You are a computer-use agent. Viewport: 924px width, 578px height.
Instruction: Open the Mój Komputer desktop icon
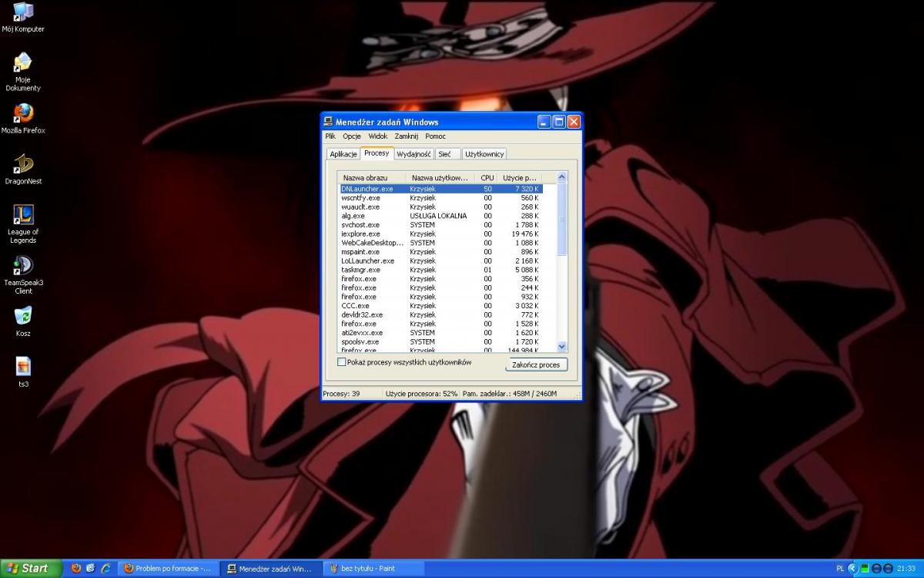tap(23, 17)
